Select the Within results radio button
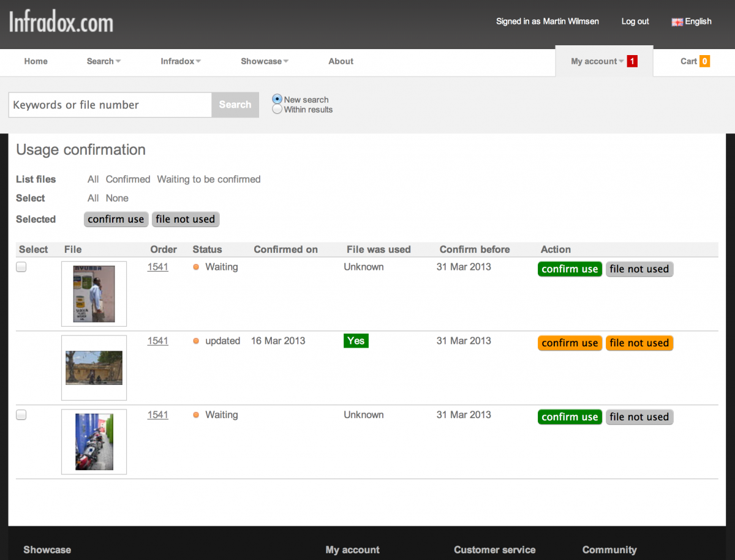 (x=277, y=110)
